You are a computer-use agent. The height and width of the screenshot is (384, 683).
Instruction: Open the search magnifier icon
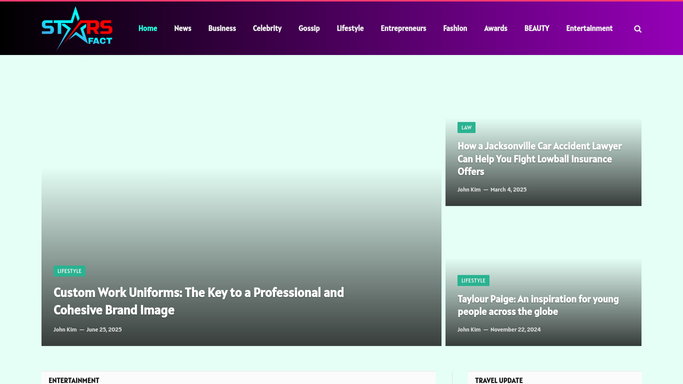point(637,29)
